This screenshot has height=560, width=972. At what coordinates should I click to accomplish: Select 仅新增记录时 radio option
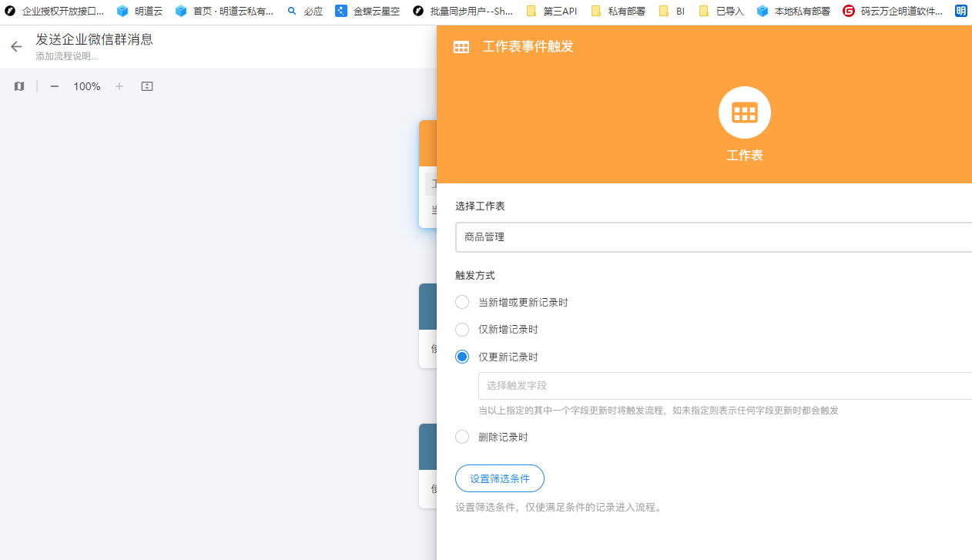pos(462,330)
